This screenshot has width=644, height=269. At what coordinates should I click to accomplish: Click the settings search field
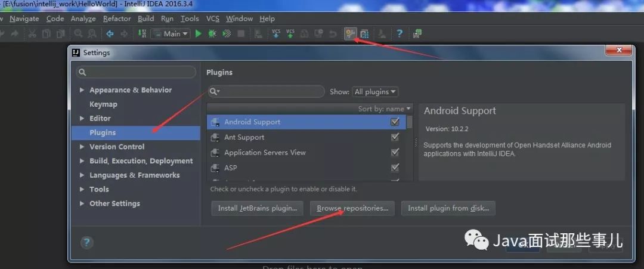click(136, 72)
